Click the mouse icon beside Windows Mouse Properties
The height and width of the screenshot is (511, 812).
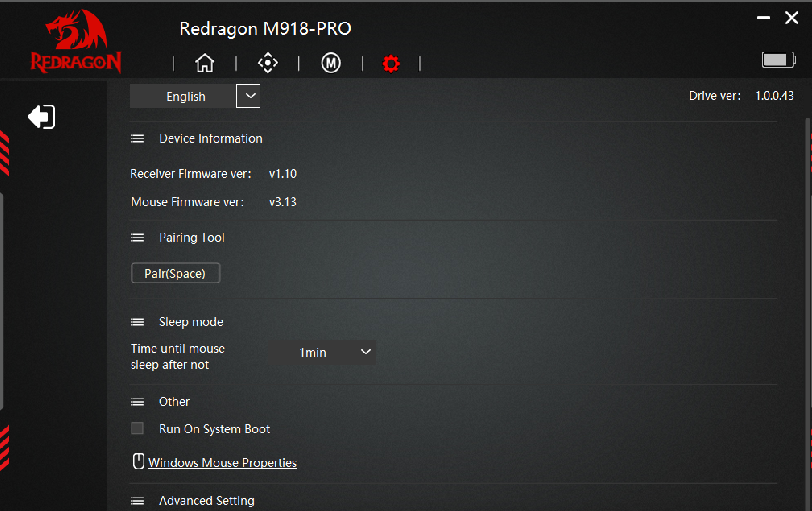click(138, 461)
